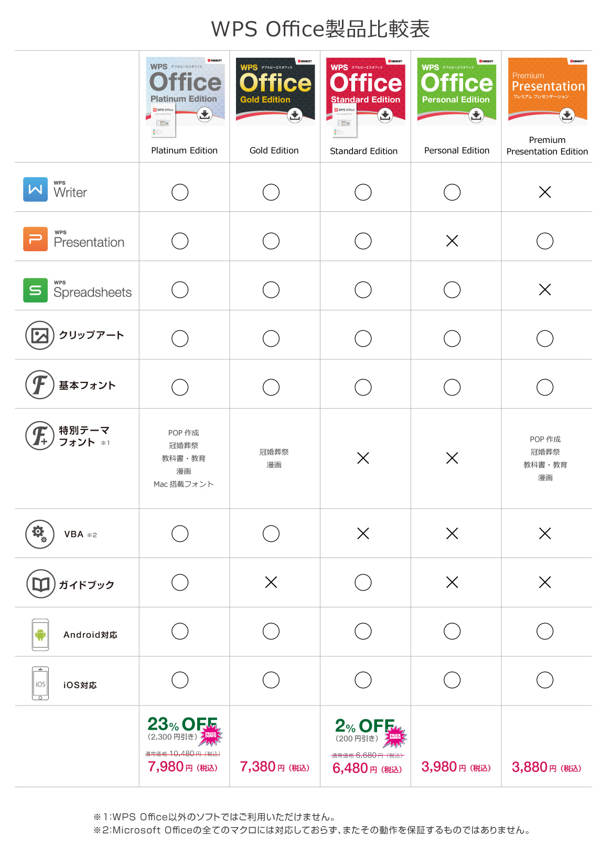
Task: Click the WPS Writer blue W icon
Action: point(35,189)
